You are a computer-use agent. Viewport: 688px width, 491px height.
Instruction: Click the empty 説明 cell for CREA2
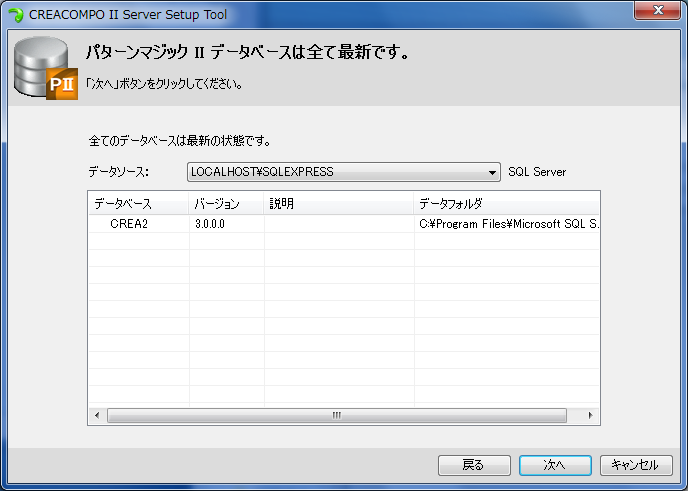pos(338,225)
